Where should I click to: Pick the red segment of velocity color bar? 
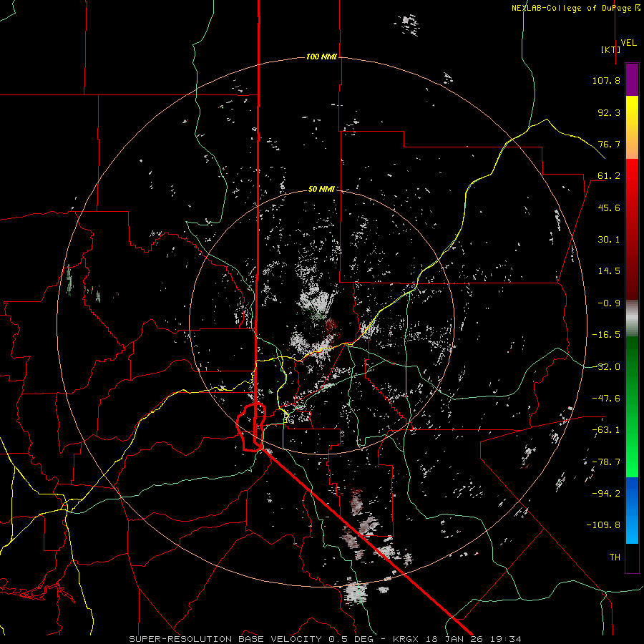pyautogui.click(x=632, y=229)
